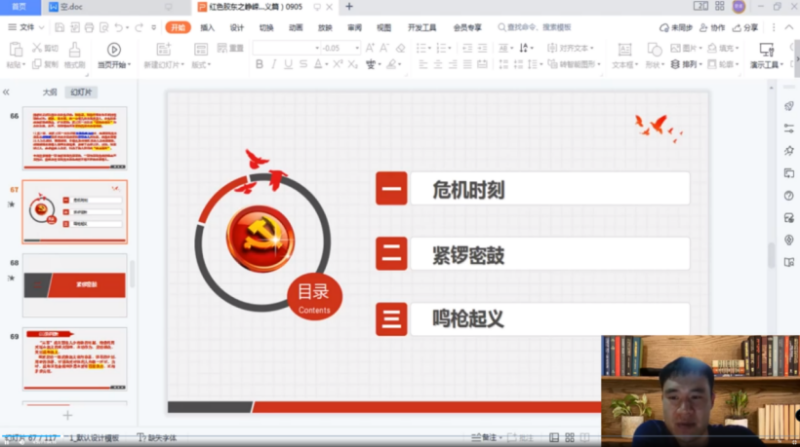The height and width of the screenshot is (447, 800).
Task: Click the increase indent icon
Action: [482, 48]
